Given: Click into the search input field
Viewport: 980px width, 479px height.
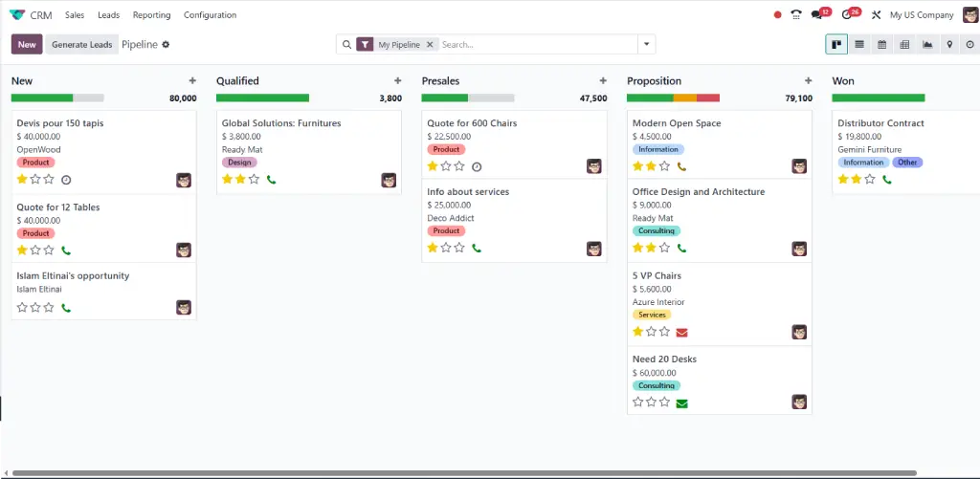Looking at the screenshot, I should pos(536,45).
